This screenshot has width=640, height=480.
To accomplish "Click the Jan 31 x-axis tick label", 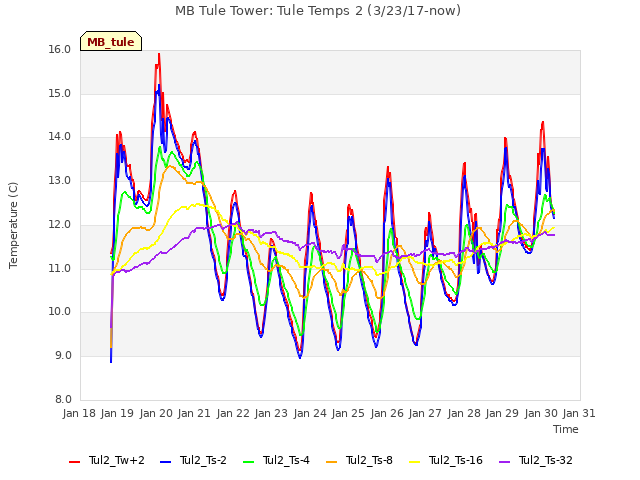I will click(x=579, y=413).
